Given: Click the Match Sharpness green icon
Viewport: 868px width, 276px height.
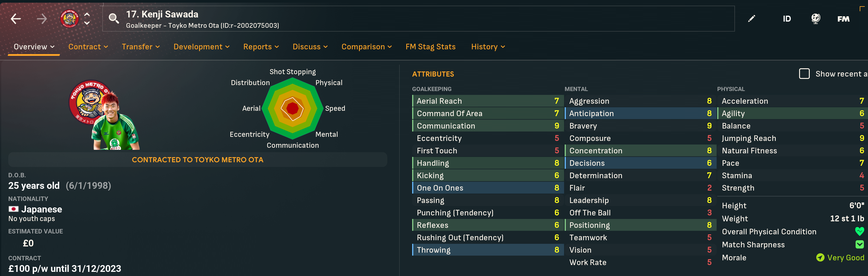Looking at the screenshot, I should click(860, 245).
